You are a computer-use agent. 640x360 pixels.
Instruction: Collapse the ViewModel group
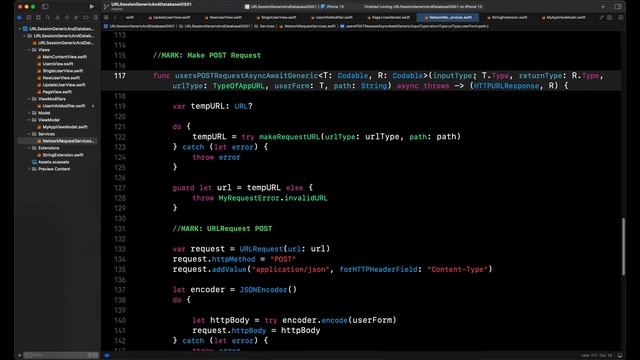29,120
